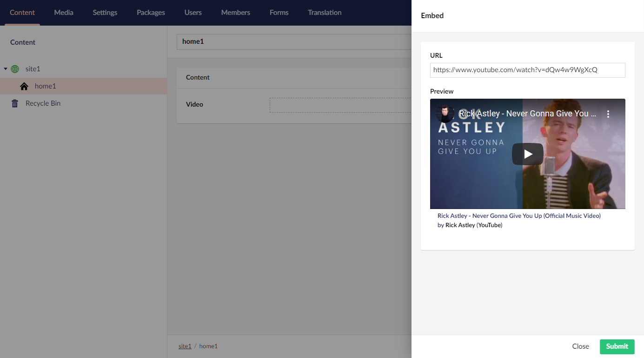The image size is (644, 358).
Task: Click the home1 breadcrumb text
Action: tap(208, 346)
